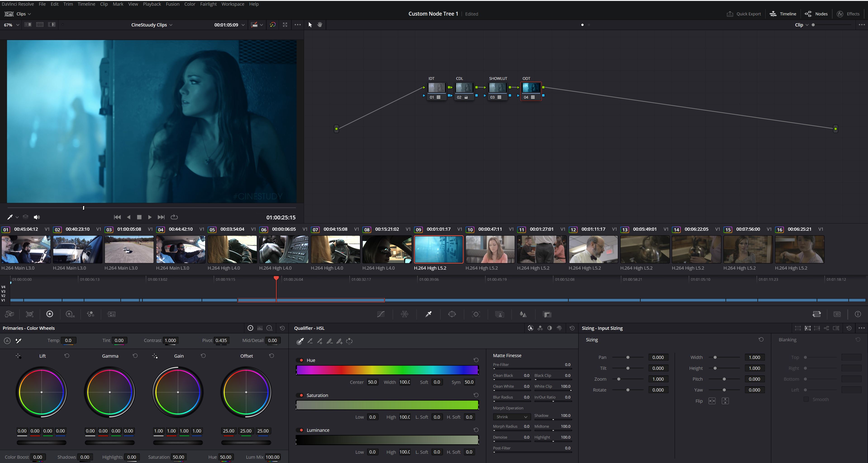Open the Magic Mask palette icon

[x=499, y=314]
